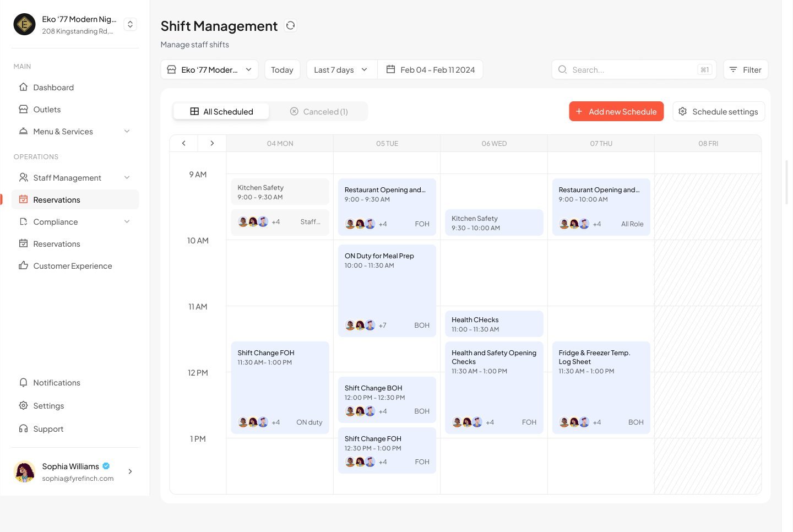
Task: Switch to All Scheduled tab
Action: [221, 111]
